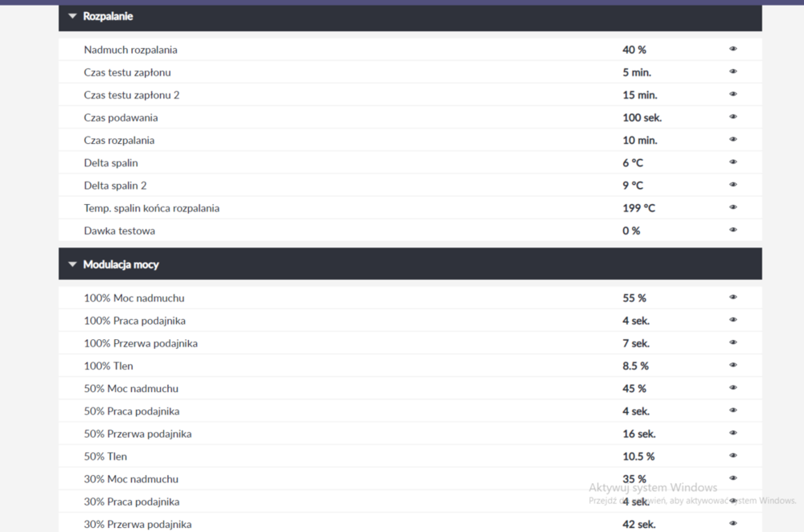The height and width of the screenshot is (532, 804).
Task: Toggle visibility of Dawka testowa
Action: tap(732, 230)
